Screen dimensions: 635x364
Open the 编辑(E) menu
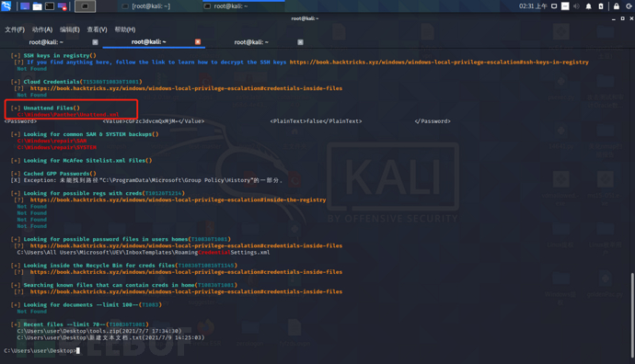70,29
